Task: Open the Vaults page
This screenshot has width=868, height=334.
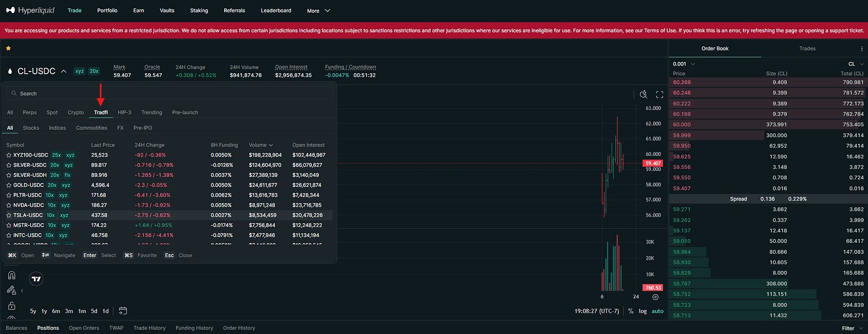Action: [168, 11]
